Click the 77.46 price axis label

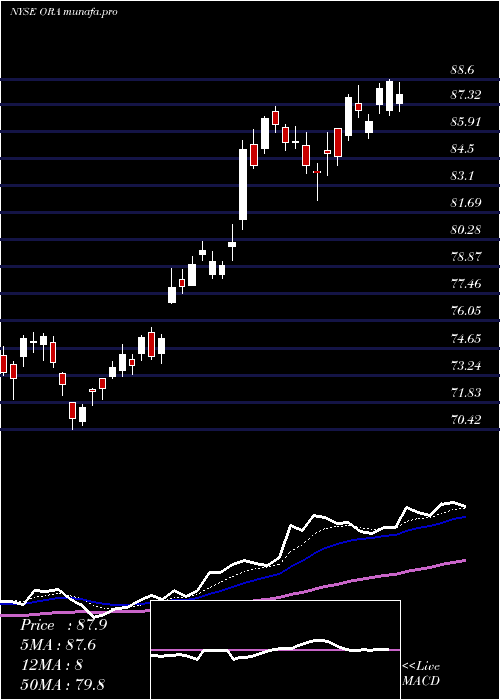(x=466, y=283)
